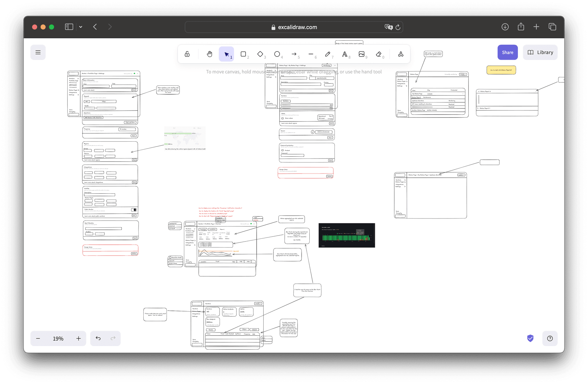
Task: Select the Image insertion tool
Action: [362, 54]
